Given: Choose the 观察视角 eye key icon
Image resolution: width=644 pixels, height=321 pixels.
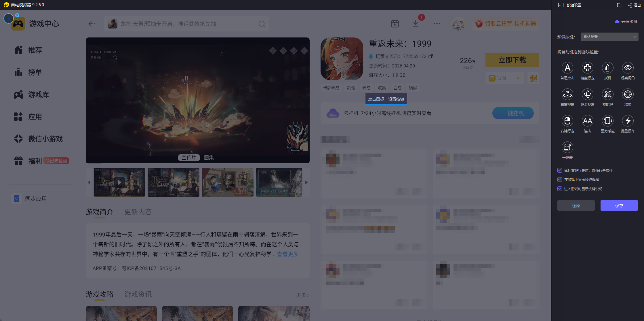Looking at the screenshot, I should [x=628, y=68].
